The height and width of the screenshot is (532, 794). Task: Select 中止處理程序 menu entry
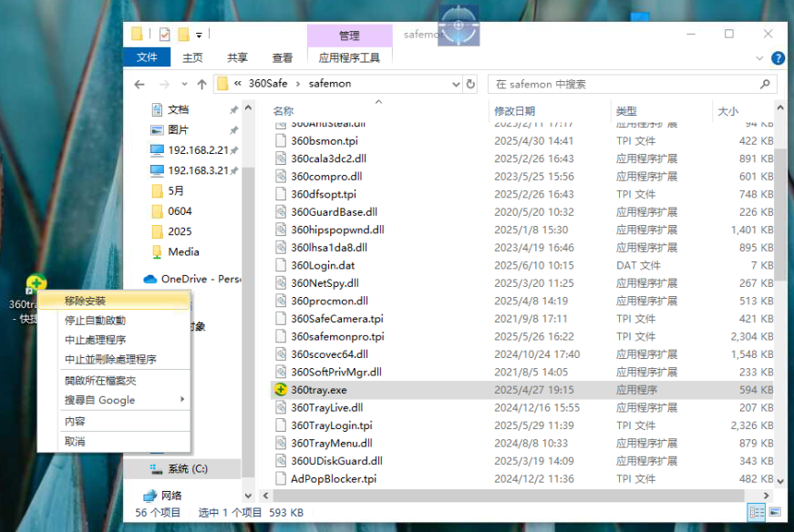tap(95, 340)
